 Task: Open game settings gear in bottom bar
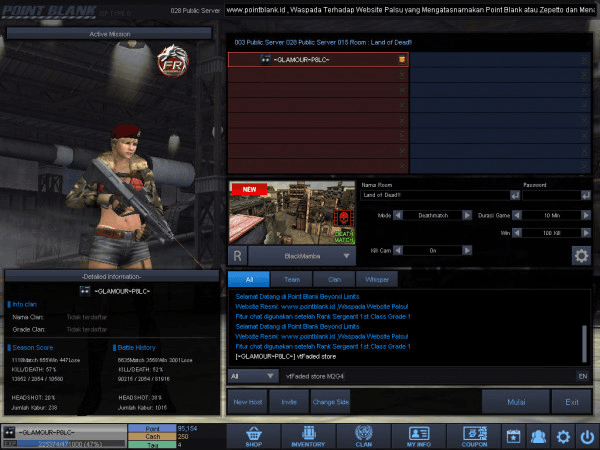point(563,437)
